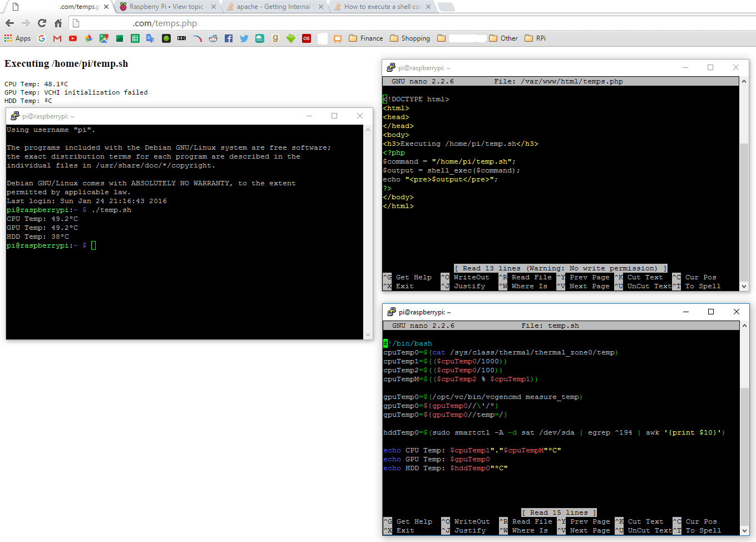
Task: Close the How to execute a shell tab
Action: (x=428, y=7)
